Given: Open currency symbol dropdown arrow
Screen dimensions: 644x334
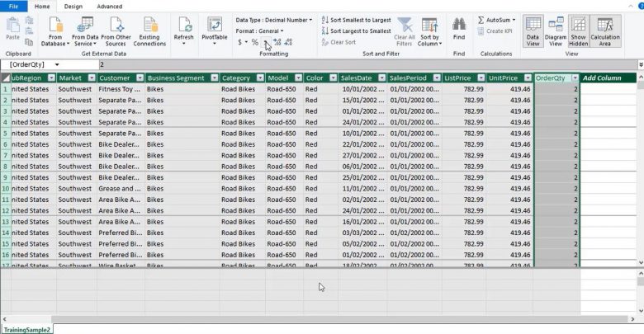Looking at the screenshot, I should 246,42.
